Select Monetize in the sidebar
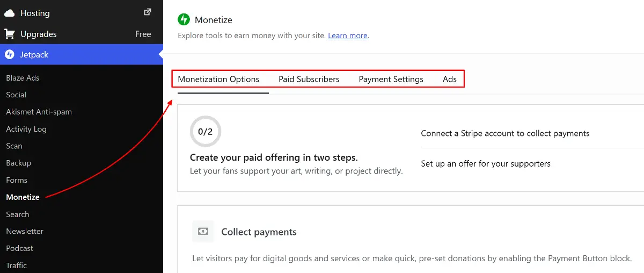This screenshot has width=644, height=273. click(23, 197)
